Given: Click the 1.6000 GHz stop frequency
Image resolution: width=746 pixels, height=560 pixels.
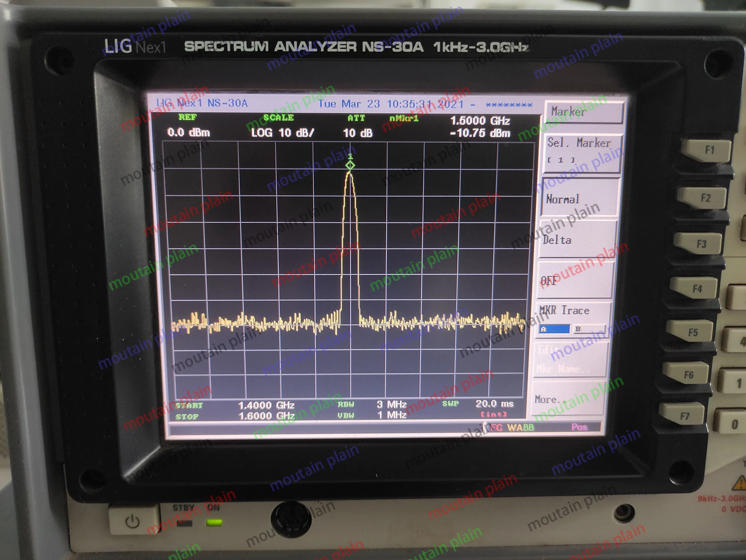Looking at the screenshot, I should coord(266,416).
